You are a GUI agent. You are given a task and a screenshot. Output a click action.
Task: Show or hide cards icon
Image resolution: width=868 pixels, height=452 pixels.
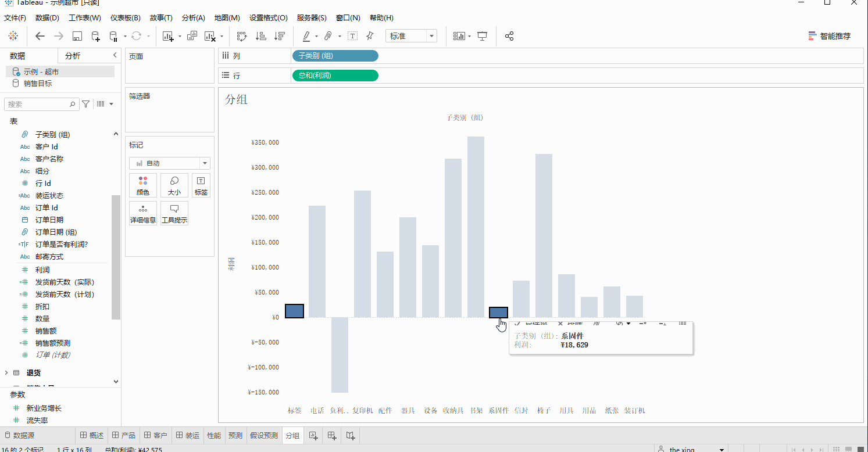[459, 36]
